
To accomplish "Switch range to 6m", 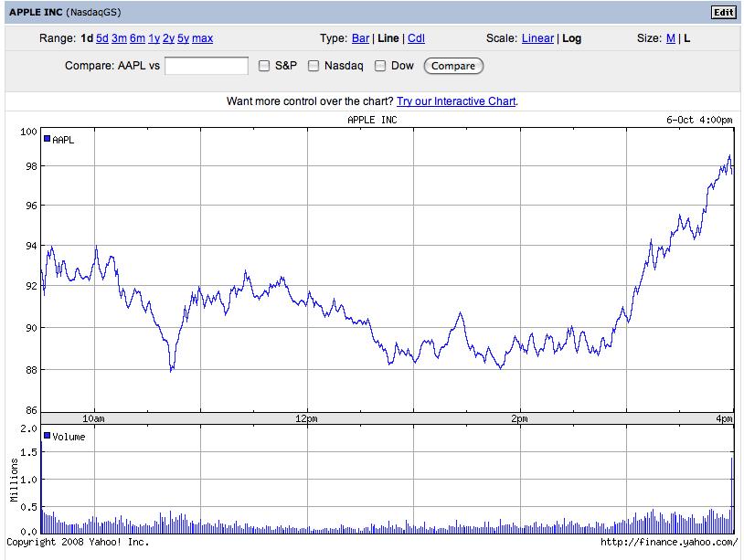I will [x=137, y=38].
